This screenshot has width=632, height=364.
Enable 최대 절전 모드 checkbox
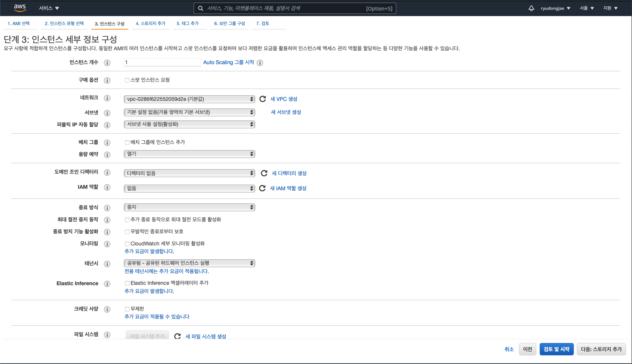tap(127, 220)
